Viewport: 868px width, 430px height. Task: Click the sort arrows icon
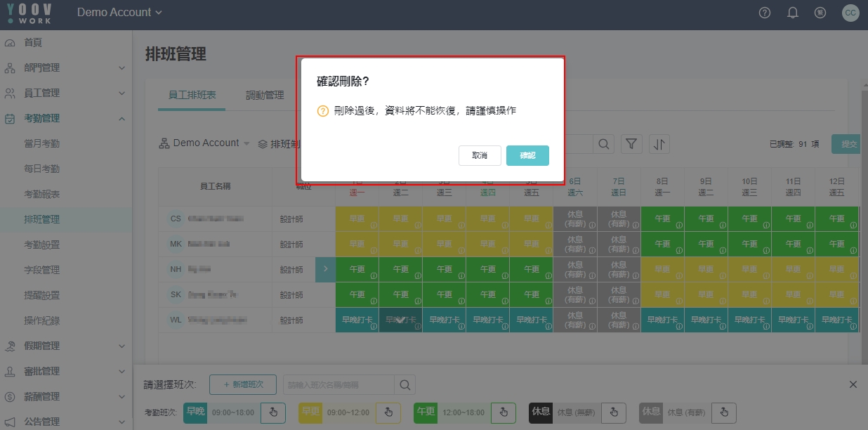coord(659,144)
